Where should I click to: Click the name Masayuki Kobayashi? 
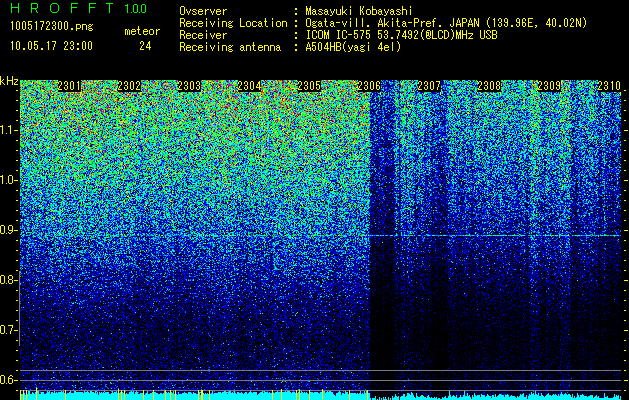click(x=359, y=11)
